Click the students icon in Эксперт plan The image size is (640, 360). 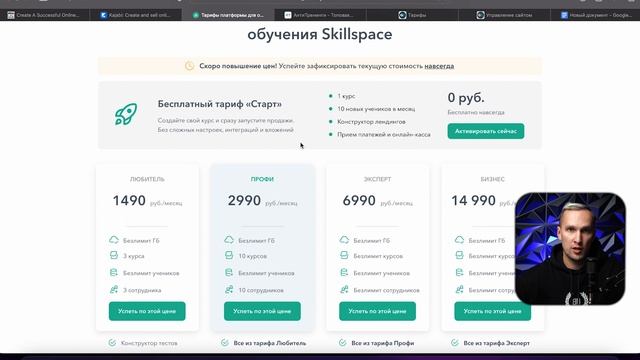tap(344, 273)
